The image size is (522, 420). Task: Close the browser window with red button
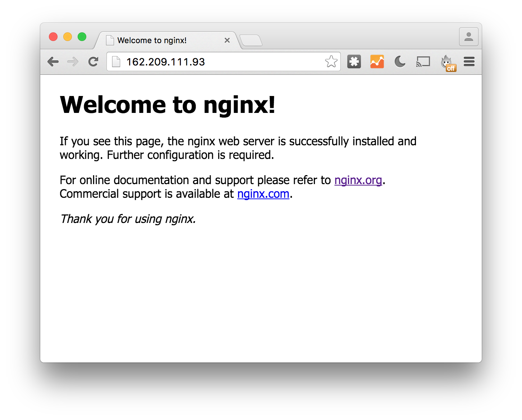[53, 37]
